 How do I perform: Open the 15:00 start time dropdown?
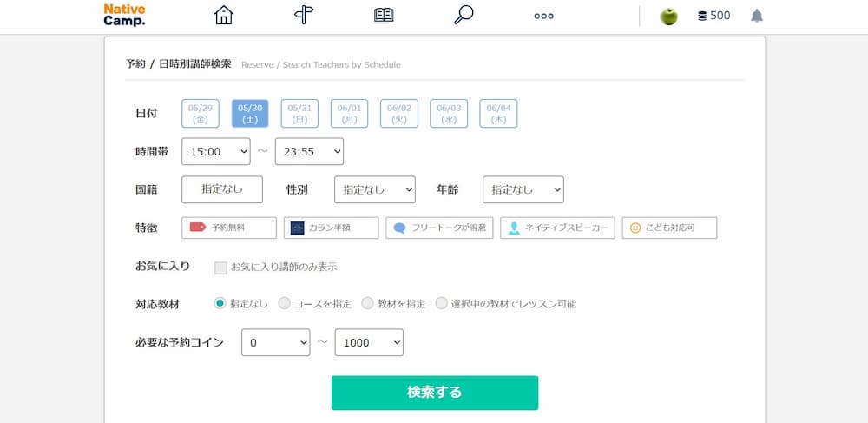(x=216, y=151)
